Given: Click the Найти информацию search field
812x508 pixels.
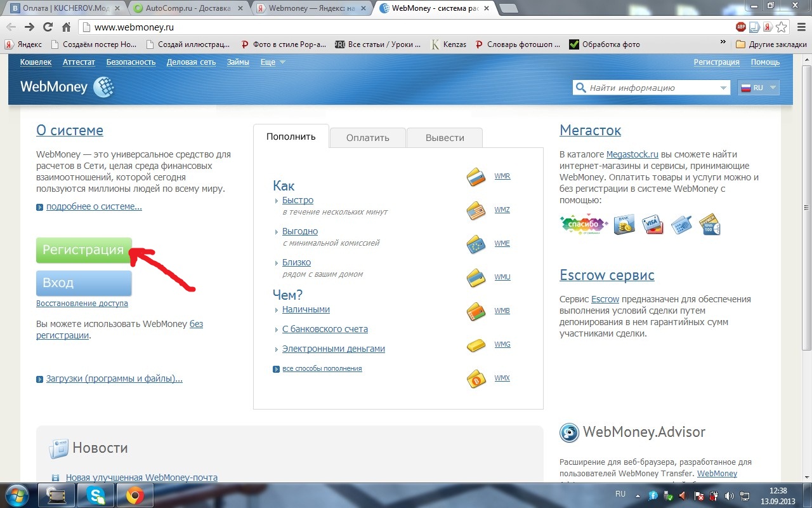Looking at the screenshot, I should [x=650, y=88].
